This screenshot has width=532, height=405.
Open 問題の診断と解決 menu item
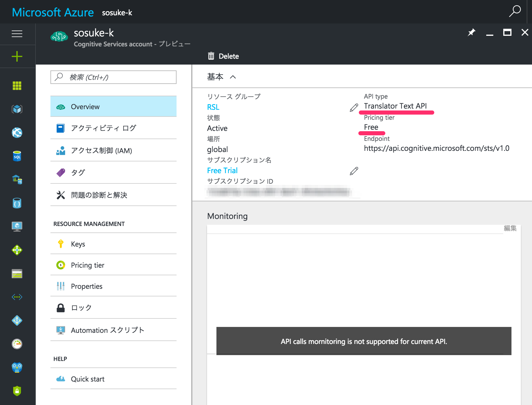click(x=113, y=195)
